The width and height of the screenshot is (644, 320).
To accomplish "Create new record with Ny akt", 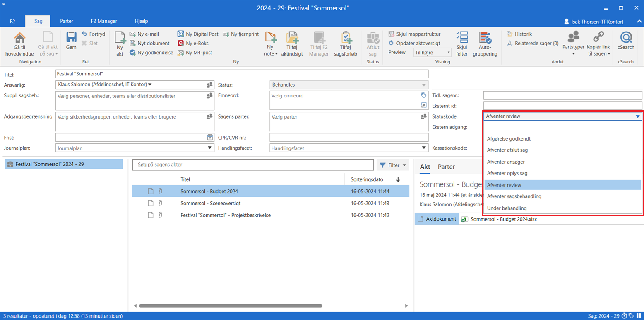I will pyautogui.click(x=120, y=44).
